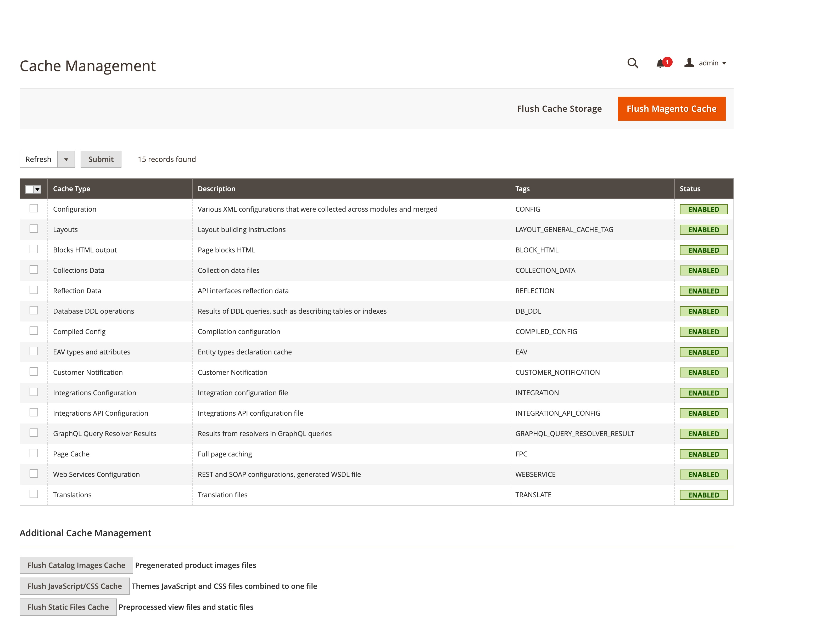Click the Flush Magento Cache button

tap(671, 109)
